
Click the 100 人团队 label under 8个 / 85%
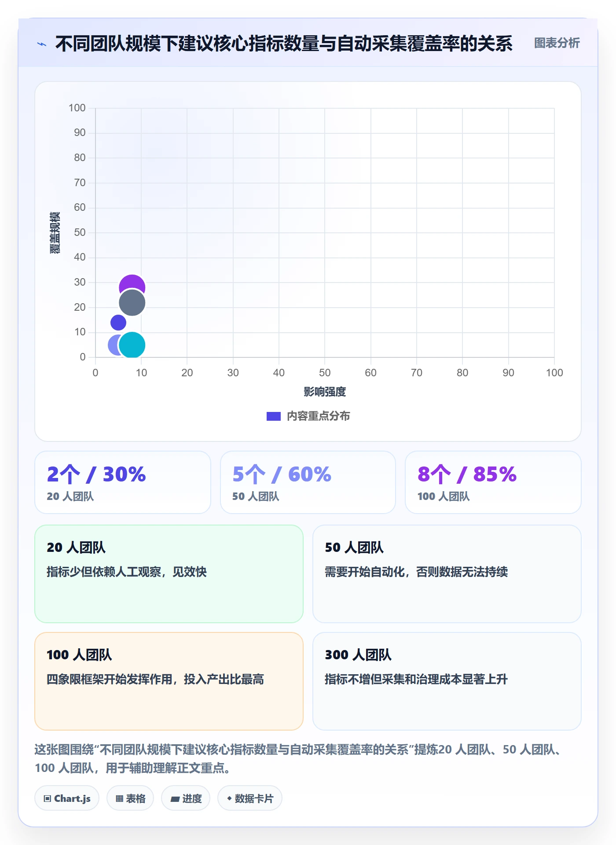click(444, 496)
